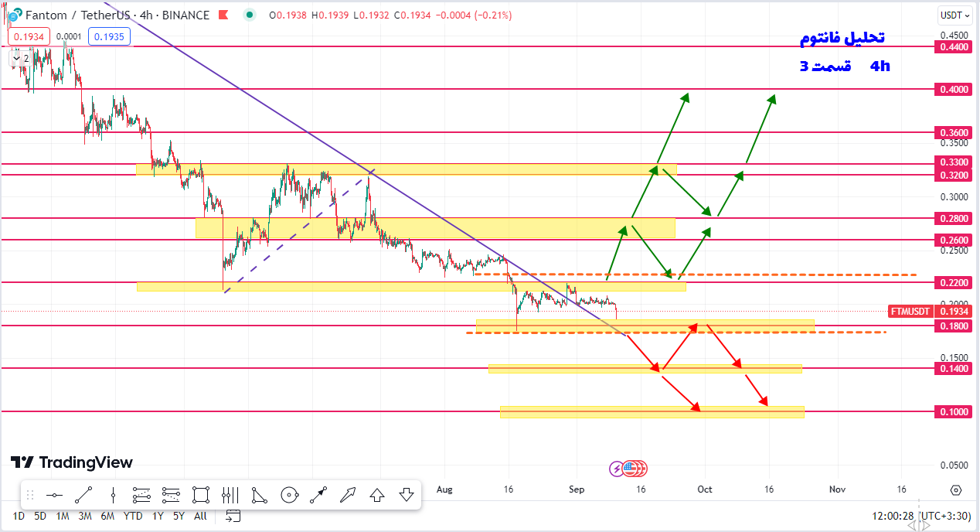
Task: Select the circle drawing tool
Action: point(289,495)
